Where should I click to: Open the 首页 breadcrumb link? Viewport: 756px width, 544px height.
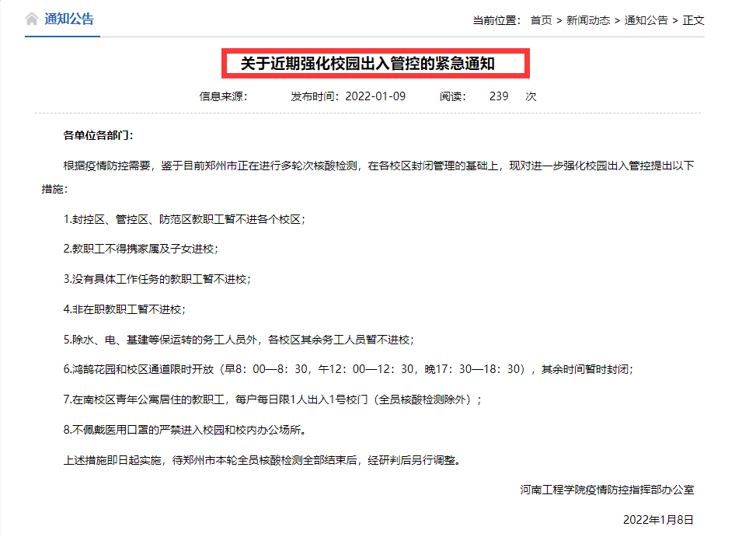(541, 20)
